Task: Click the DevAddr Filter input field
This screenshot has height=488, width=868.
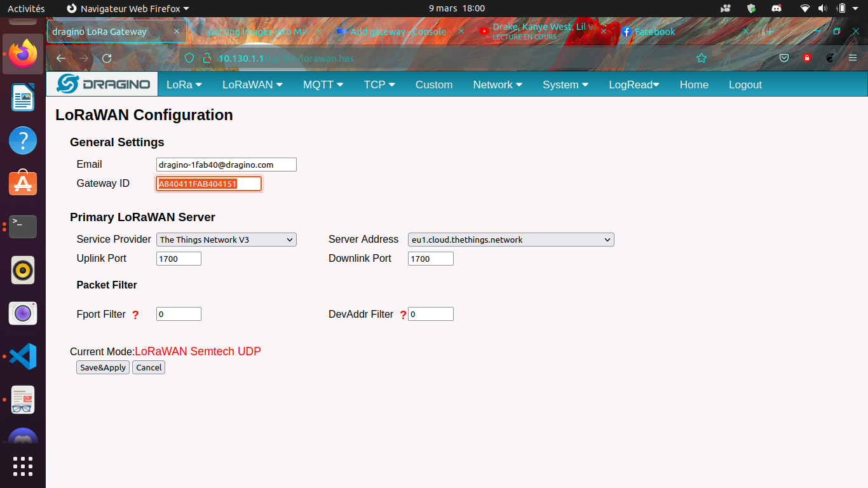Action: pos(431,314)
